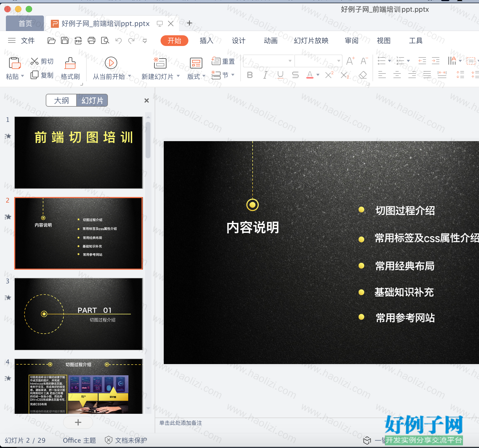The width and height of the screenshot is (479, 448).
Task: Clear formatting with the eraser icon
Action: (363, 75)
